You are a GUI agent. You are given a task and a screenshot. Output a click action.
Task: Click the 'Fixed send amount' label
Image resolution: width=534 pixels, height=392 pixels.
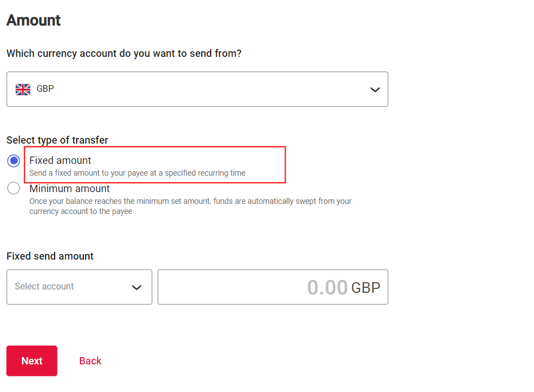pyautogui.click(x=50, y=256)
